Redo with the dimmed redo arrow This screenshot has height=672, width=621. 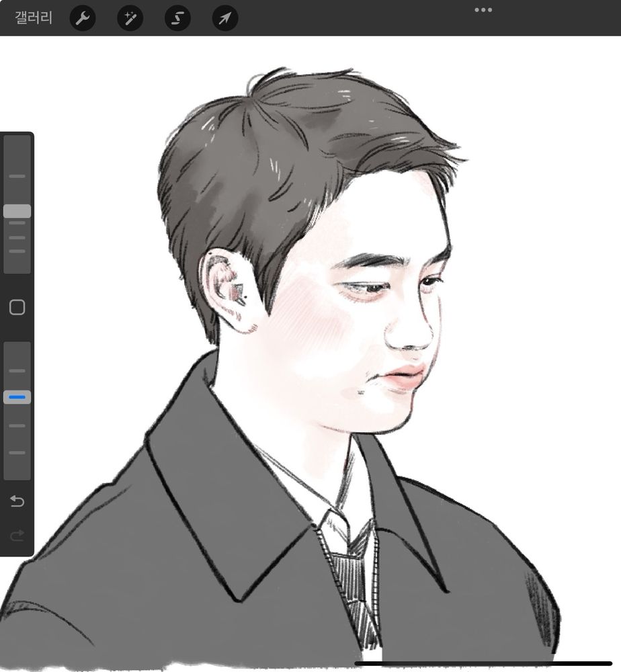click(17, 536)
